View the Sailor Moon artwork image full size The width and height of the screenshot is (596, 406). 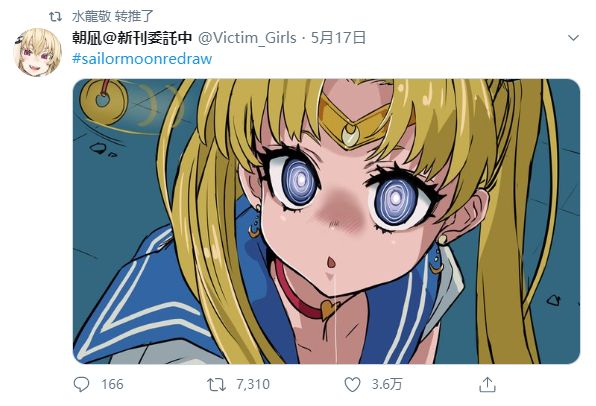coord(327,221)
